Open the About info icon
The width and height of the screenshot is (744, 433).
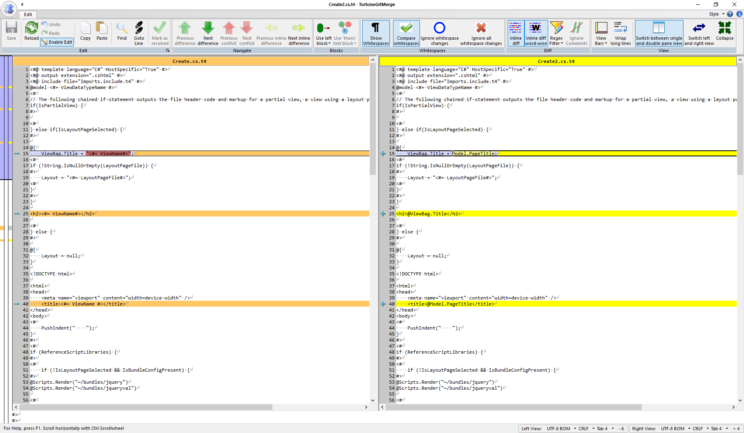coord(739,14)
